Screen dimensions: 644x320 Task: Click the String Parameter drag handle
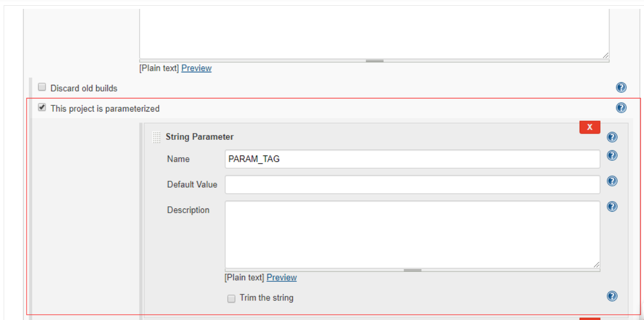[157, 137]
